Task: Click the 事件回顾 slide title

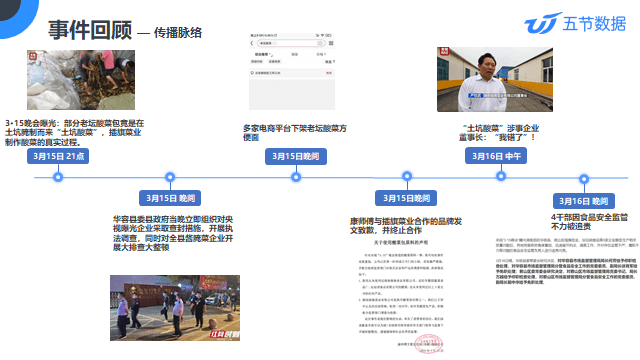Action: [x=90, y=30]
